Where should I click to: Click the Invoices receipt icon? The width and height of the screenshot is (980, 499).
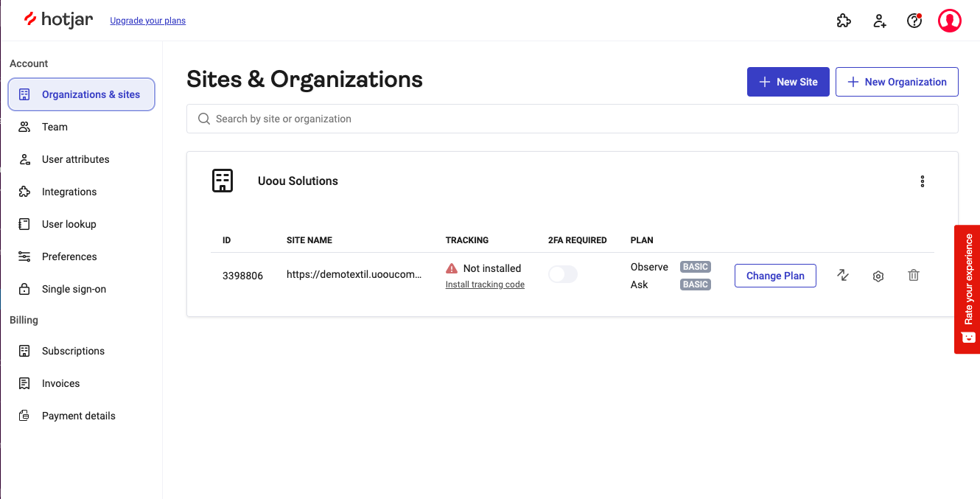[x=24, y=383]
